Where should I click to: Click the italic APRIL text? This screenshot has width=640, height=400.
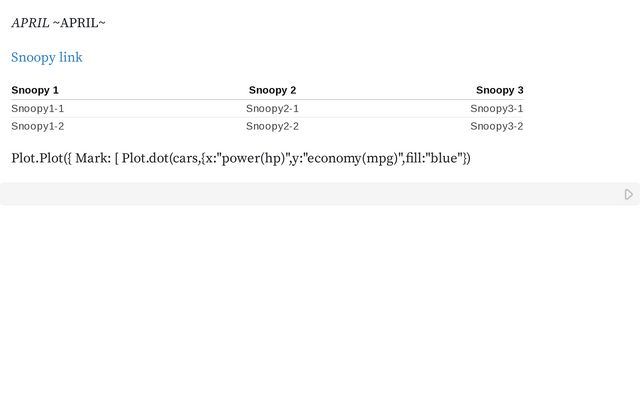(x=30, y=23)
